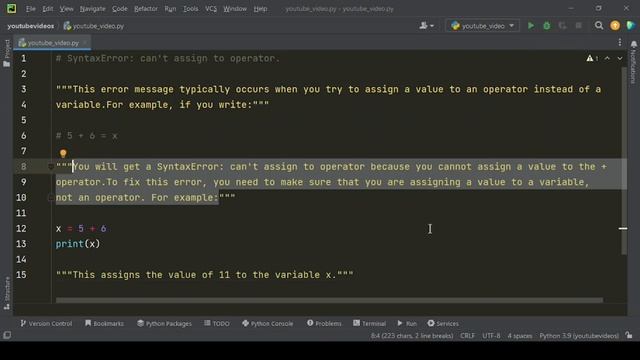Open the Refactor menu
Image resolution: width=640 pixels, height=360 pixels.
point(146,9)
